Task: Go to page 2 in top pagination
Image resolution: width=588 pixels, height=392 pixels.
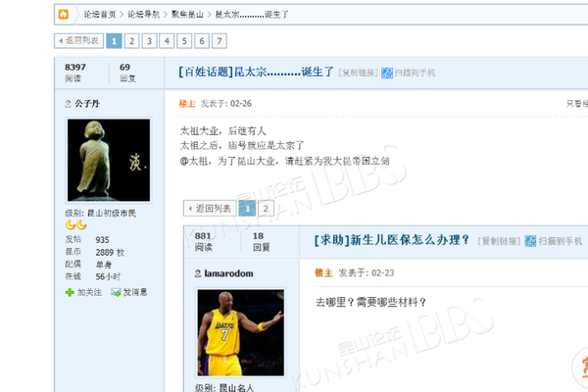Action: point(131,41)
